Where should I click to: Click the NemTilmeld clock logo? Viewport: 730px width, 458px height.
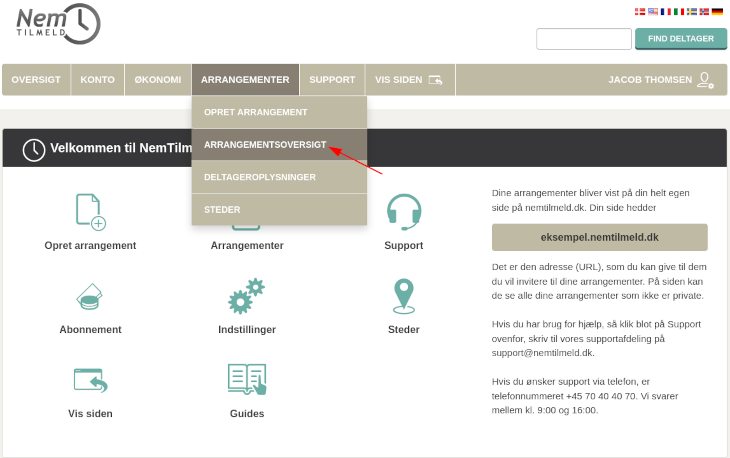(x=58, y=24)
